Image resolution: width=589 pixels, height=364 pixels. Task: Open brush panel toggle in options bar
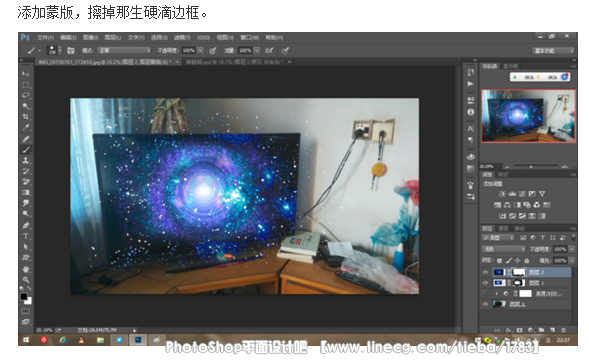71,50
